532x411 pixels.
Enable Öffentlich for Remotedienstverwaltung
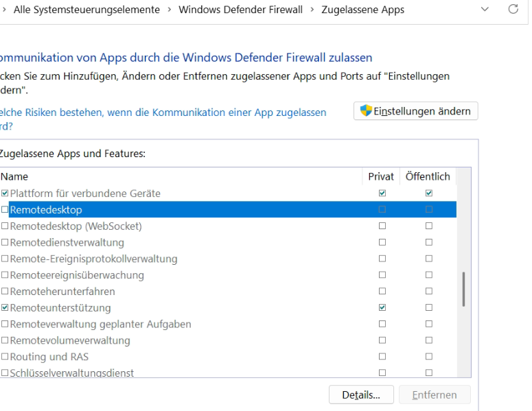coord(429,242)
